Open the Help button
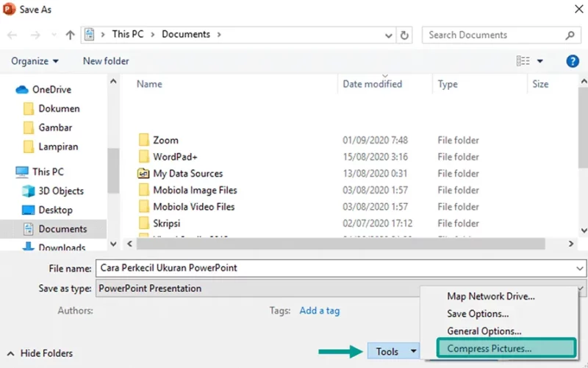This screenshot has height=368, width=588. 573,61
